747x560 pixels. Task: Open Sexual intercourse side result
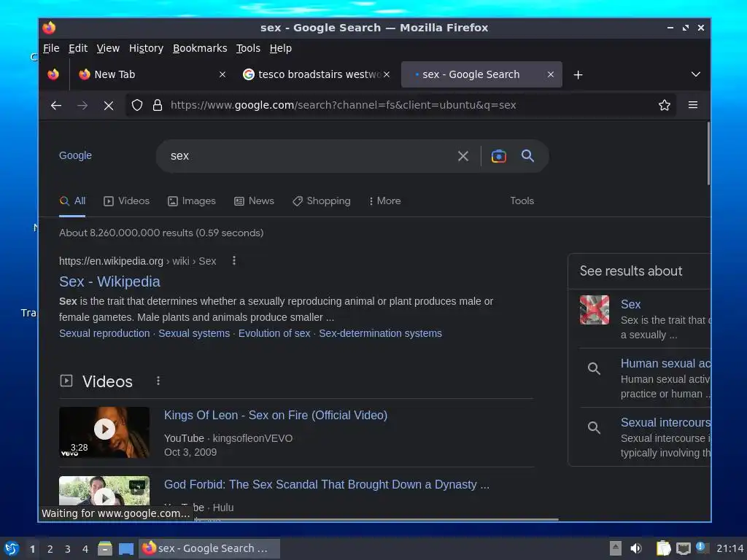(665, 422)
